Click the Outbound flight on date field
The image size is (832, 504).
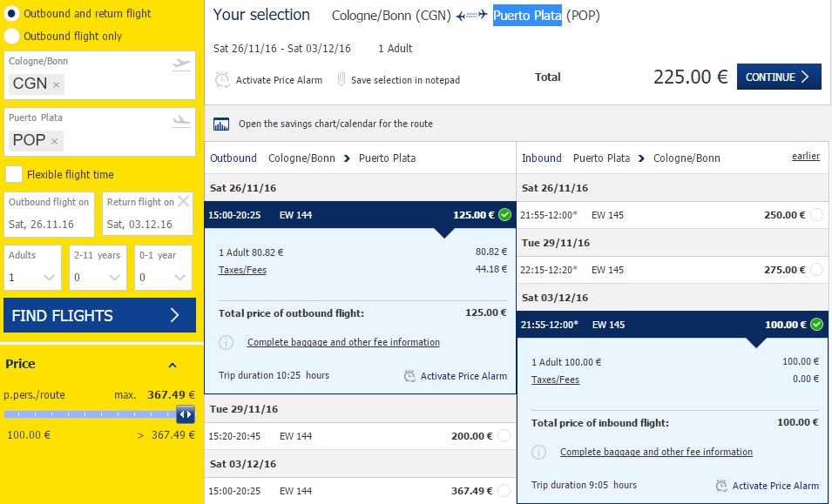click(x=49, y=214)
